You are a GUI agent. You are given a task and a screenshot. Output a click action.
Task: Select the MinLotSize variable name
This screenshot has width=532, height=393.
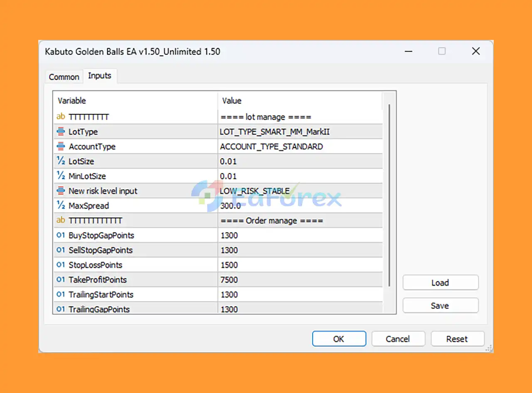[87, 176]
